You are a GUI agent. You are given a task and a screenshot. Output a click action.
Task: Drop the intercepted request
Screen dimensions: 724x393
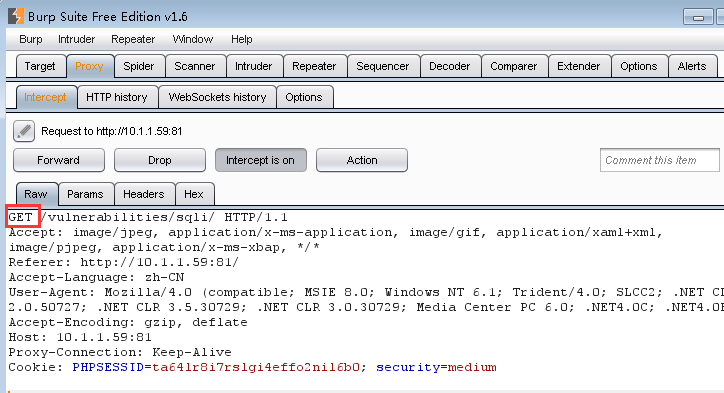(x=159, y=160)
